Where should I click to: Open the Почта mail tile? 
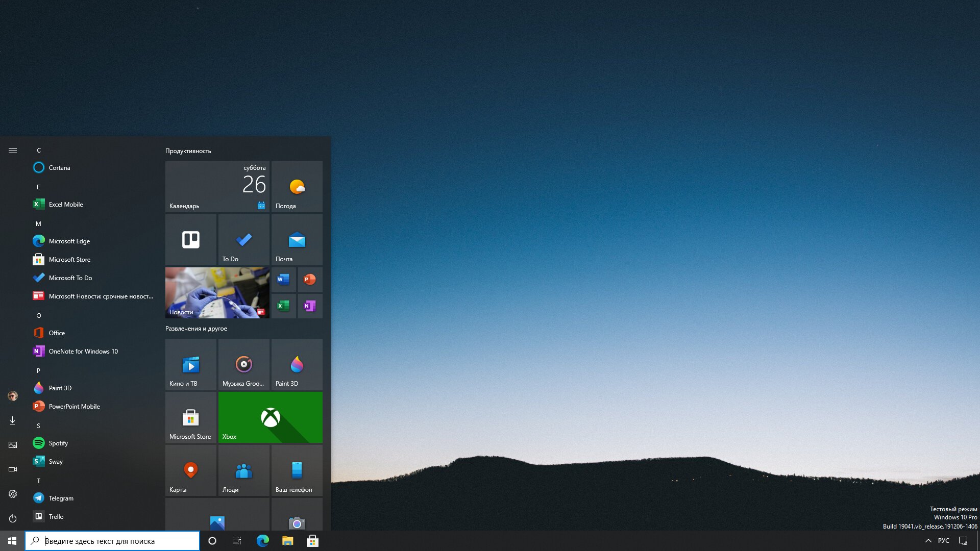[x=297, y=240]
